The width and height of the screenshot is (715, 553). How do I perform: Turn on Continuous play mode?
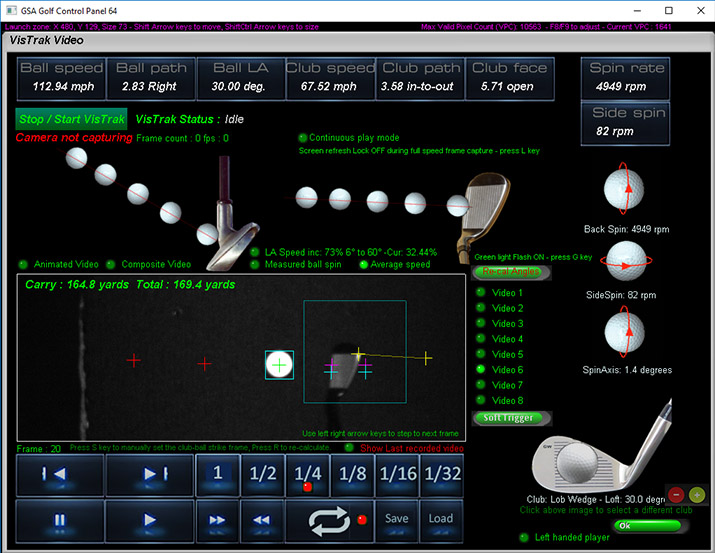(x=303, y=138)
